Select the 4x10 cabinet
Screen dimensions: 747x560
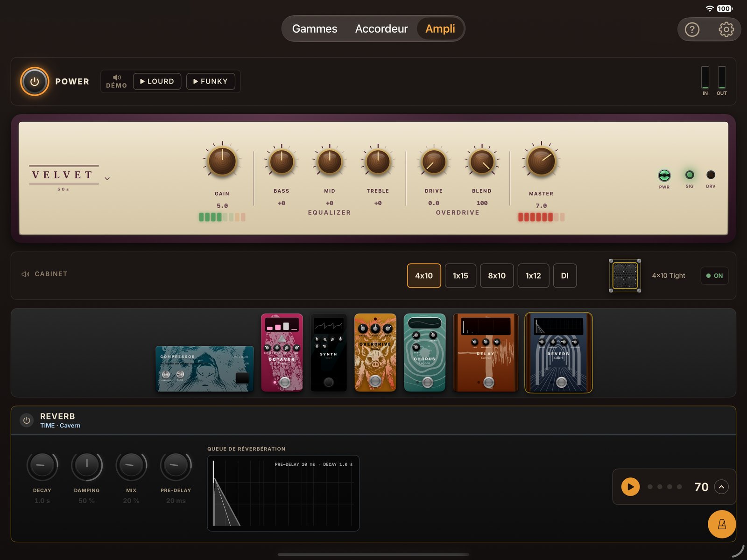pyautogui.click(x=424, y=276)
